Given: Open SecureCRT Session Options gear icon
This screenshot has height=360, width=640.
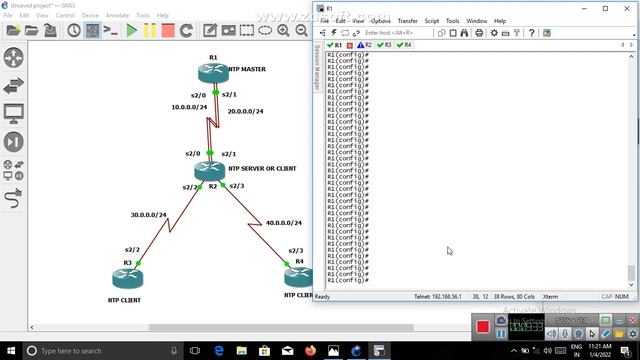Looking at the screenshot, I should 494,33.
